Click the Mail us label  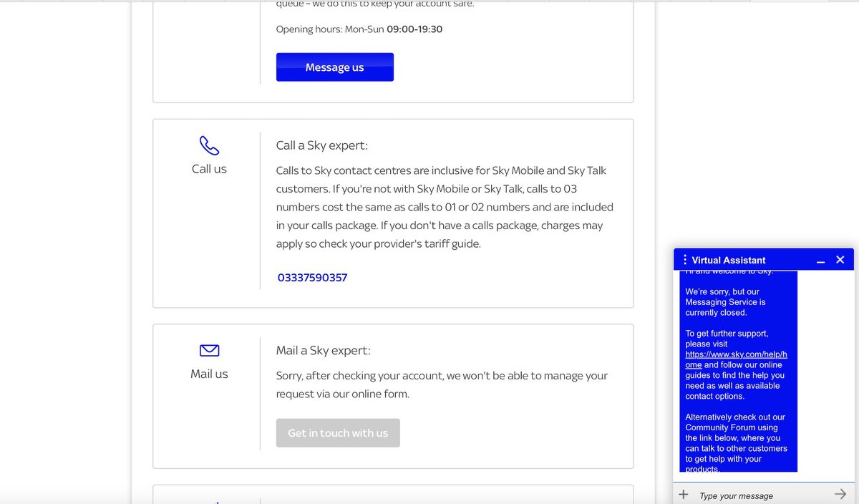pos(209,374)
